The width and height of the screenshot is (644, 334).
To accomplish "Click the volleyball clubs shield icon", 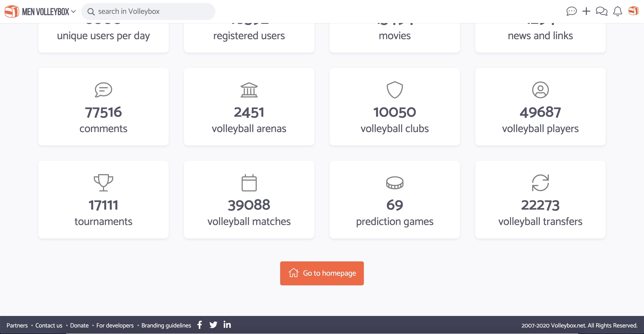I will [395, 90].
